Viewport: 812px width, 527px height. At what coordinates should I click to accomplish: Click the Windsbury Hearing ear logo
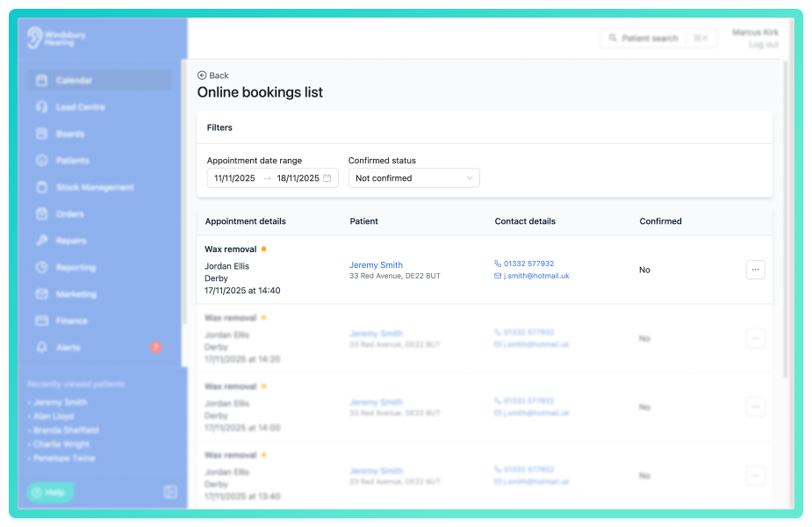pos(35,38)
